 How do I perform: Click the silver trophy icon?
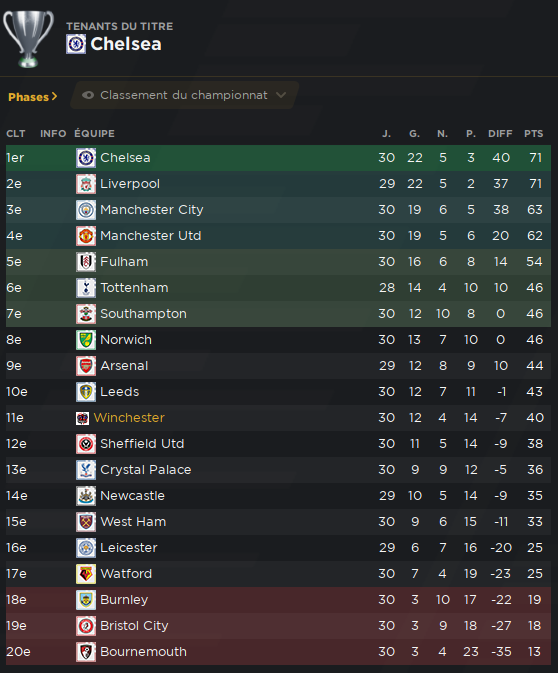tap(28, 39)
